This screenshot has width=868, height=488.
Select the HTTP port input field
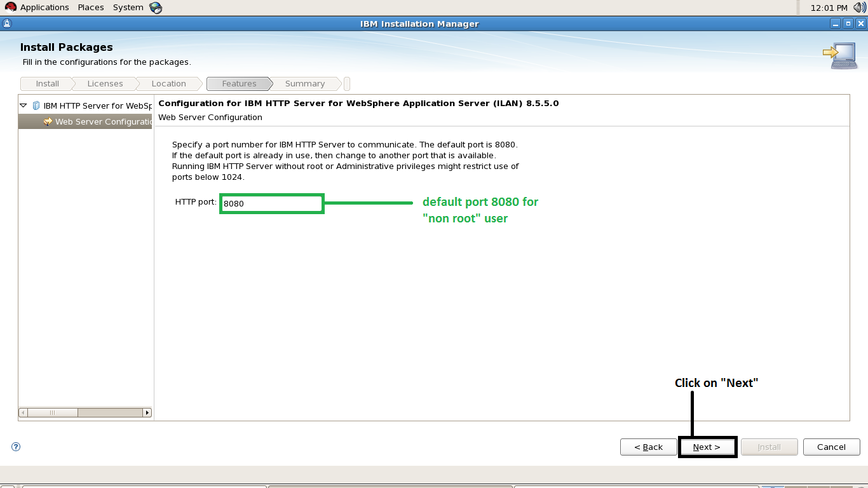(271, 203)
